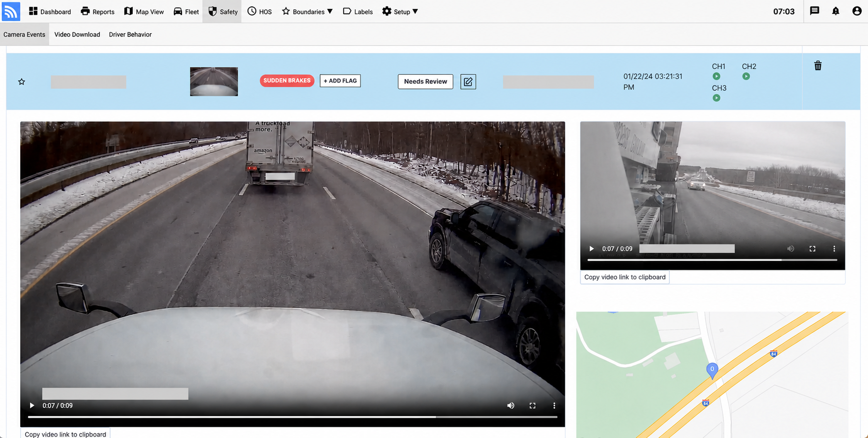Play the side camera video
Screen dimensions: 868x438
pos(592,249)
